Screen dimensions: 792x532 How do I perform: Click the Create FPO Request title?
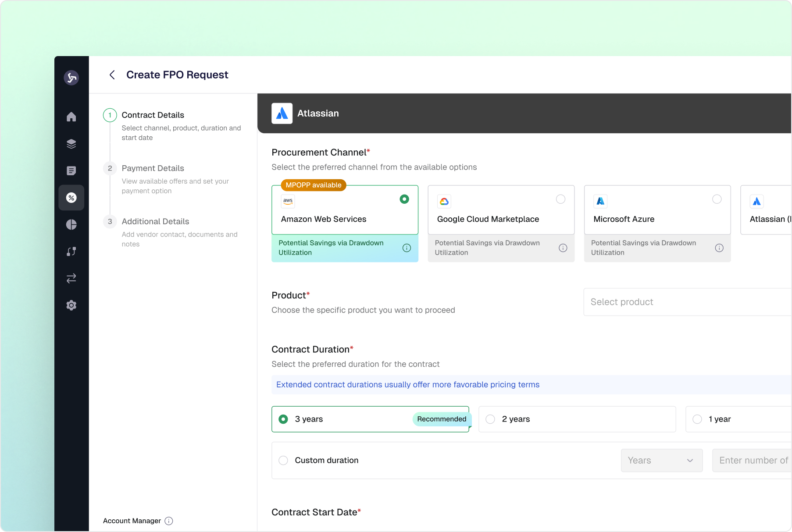177,75
